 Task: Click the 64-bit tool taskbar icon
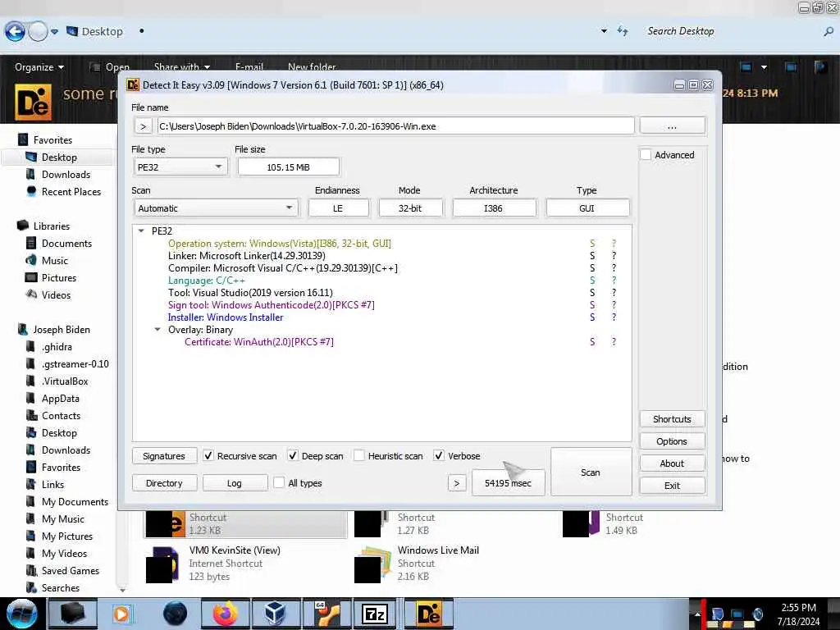point(325,614)
